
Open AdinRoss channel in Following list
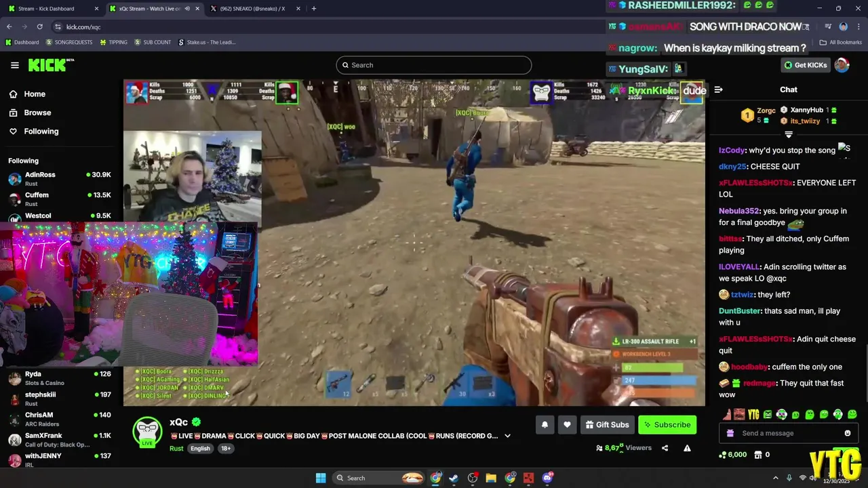click(60, 179)
